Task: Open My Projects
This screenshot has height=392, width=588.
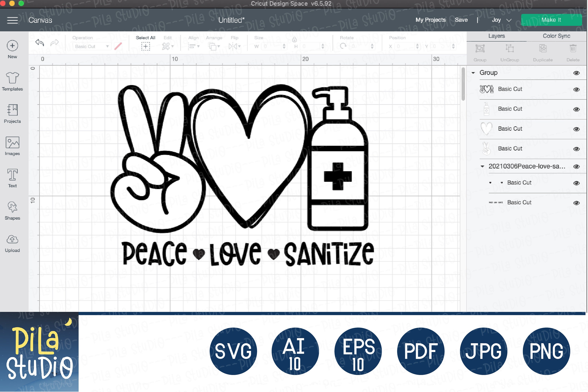Action: pos(430,20)
